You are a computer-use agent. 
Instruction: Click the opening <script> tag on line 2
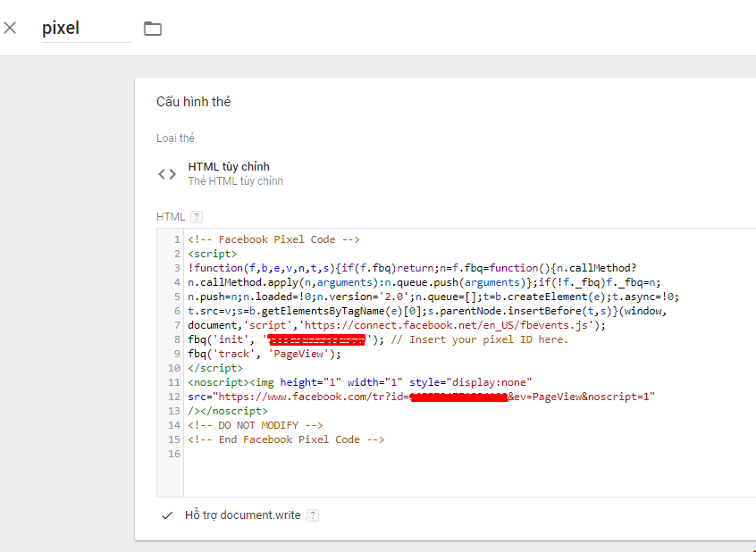213,254
